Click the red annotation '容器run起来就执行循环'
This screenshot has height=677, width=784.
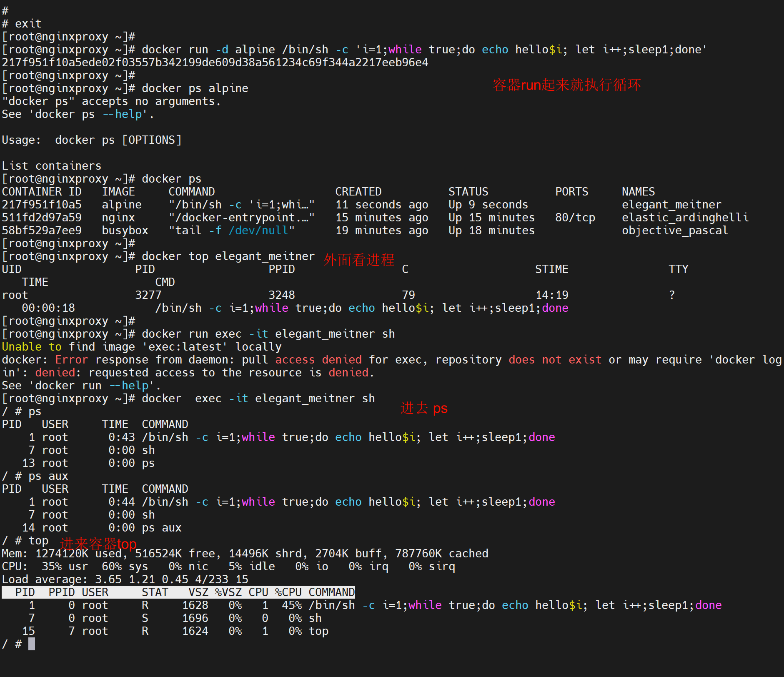coord(566,85)
